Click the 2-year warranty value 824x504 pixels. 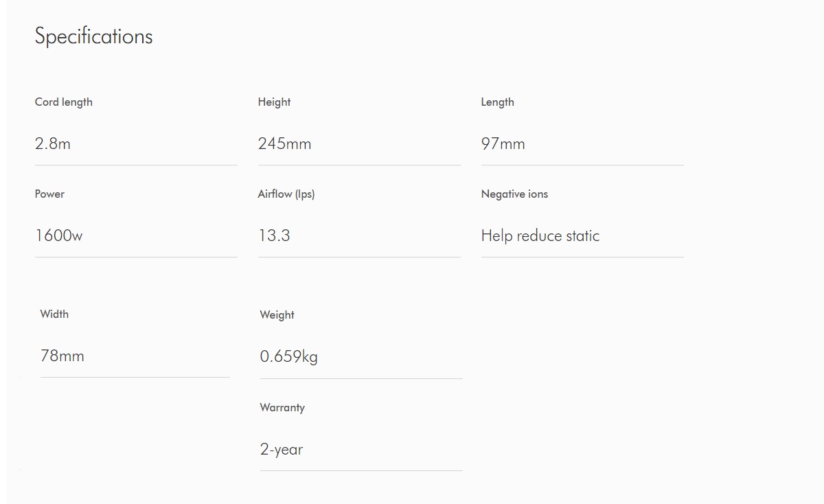tap(282, 450)
